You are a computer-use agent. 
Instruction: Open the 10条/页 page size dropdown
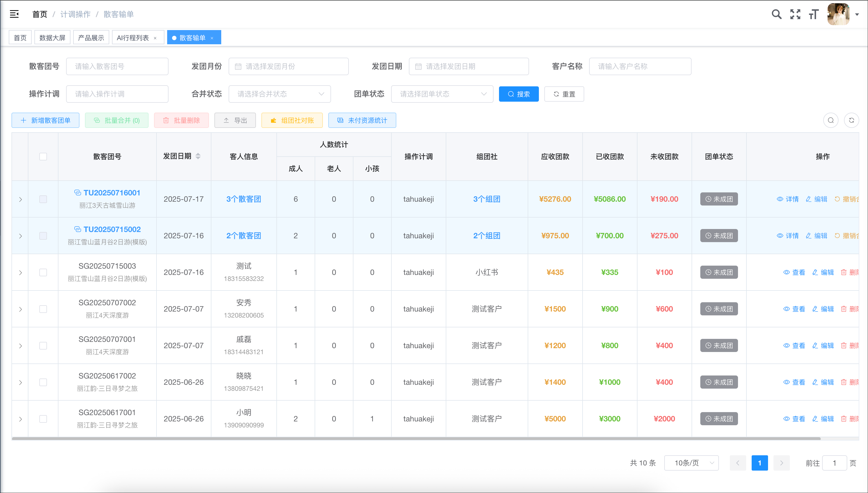pos(691,463)
